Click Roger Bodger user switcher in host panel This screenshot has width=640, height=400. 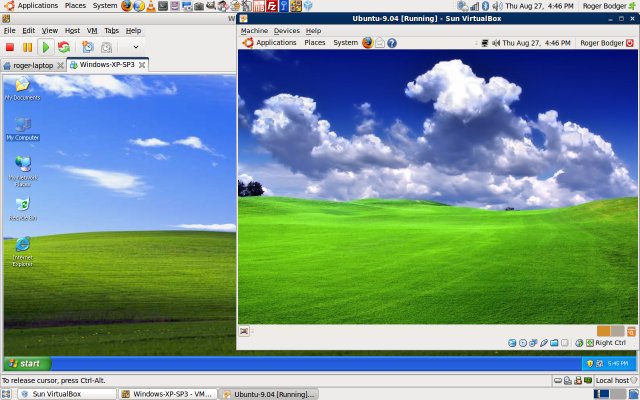click(x=609, y=6)
